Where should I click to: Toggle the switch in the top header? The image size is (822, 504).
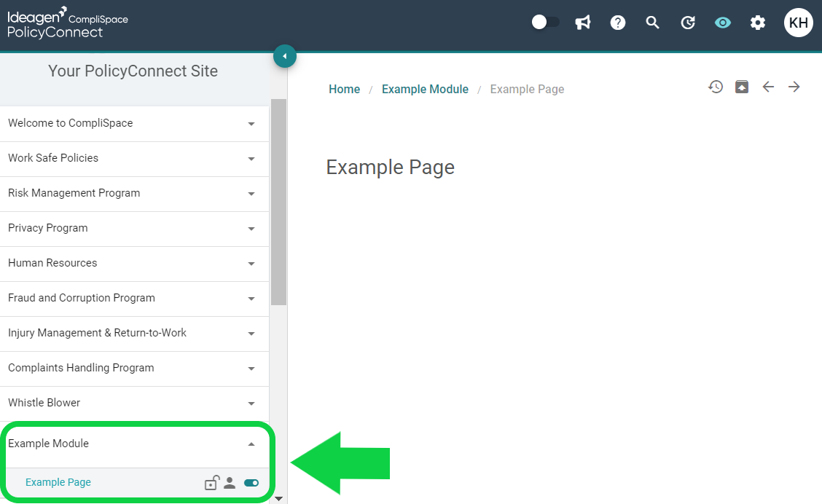tap(545, 23)
